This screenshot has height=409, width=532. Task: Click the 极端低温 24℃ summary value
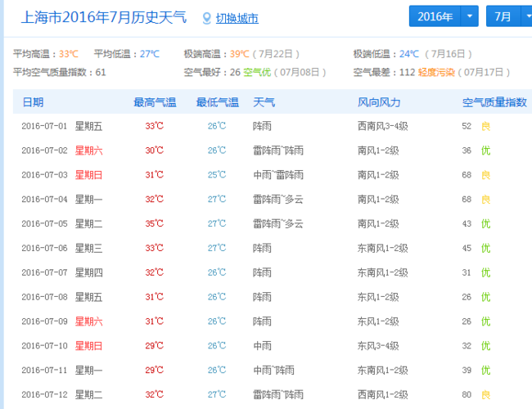coord(409,54)
